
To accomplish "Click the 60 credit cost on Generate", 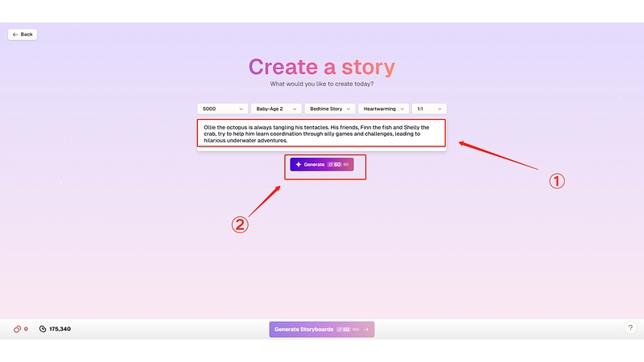I will (336, 164).
